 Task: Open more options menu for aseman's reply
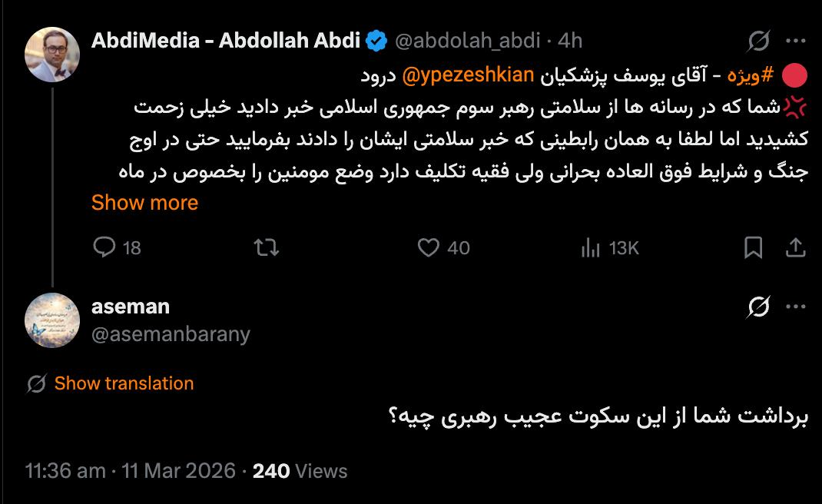[x=795, y=307]
